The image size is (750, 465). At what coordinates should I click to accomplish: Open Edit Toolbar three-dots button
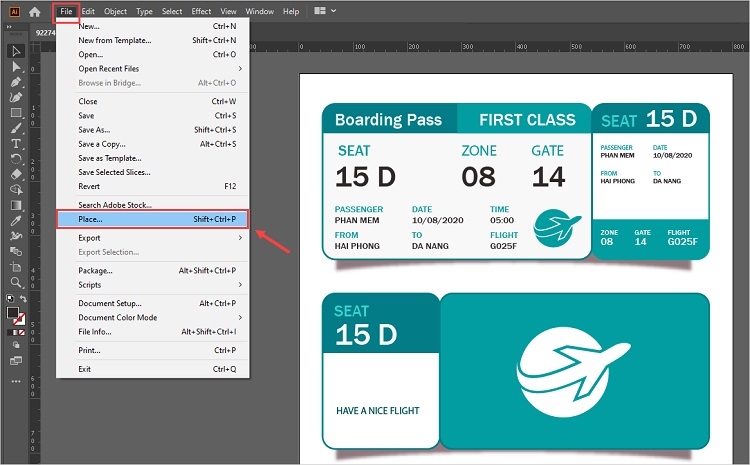point(16,381)
